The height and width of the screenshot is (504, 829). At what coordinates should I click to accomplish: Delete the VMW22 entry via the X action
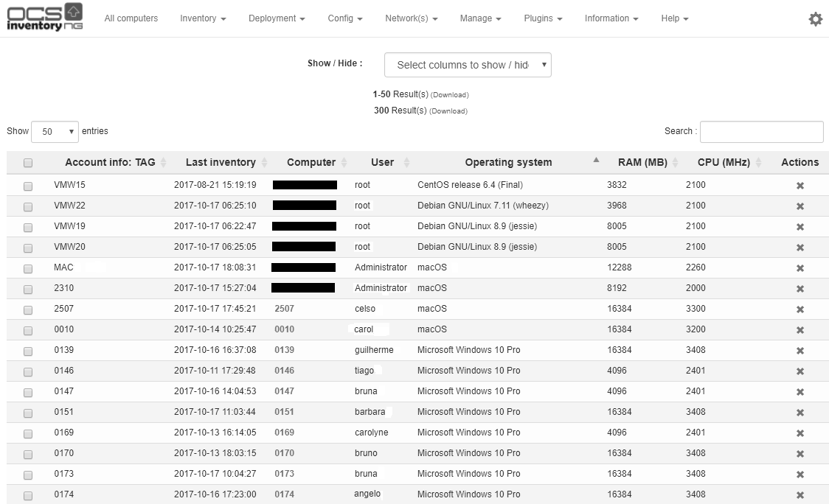[x=799, y=206]
